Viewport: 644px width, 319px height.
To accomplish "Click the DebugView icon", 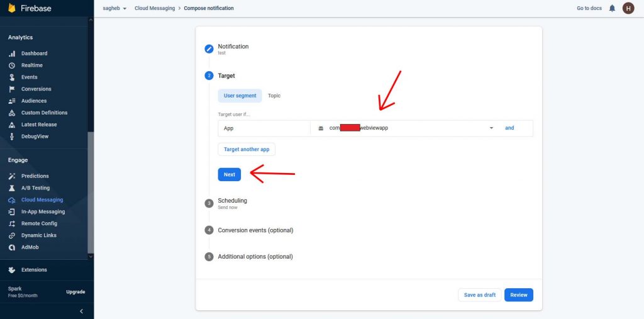I will (x=12, y=137).
